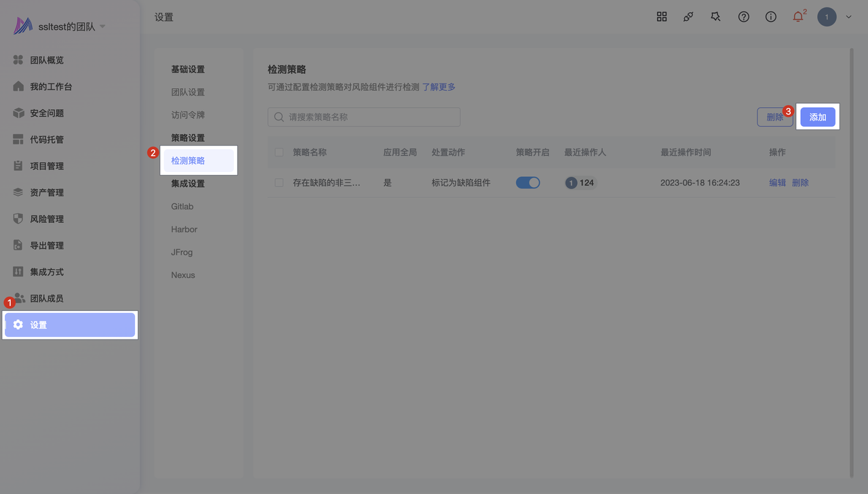Click the pin icon in top bar
The width and height of the screenshot is (868, 494).
pyautogui.click(x=716, y=17)
